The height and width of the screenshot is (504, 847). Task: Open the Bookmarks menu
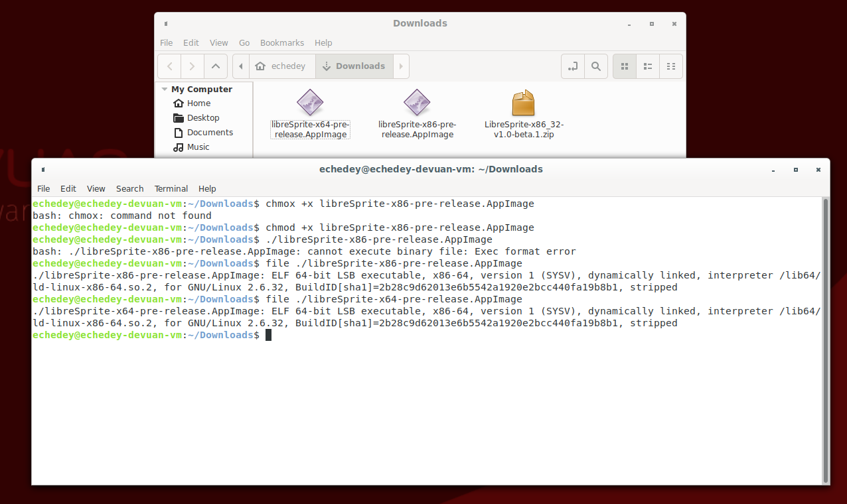(281, 42)
